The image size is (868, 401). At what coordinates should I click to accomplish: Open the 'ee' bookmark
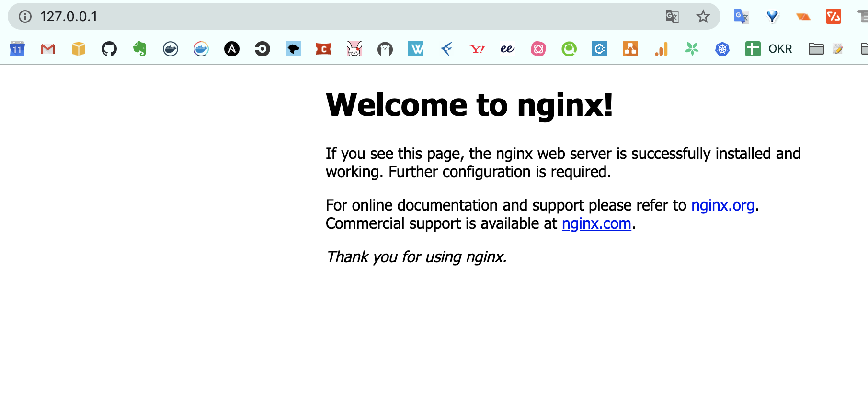[508, 49]
